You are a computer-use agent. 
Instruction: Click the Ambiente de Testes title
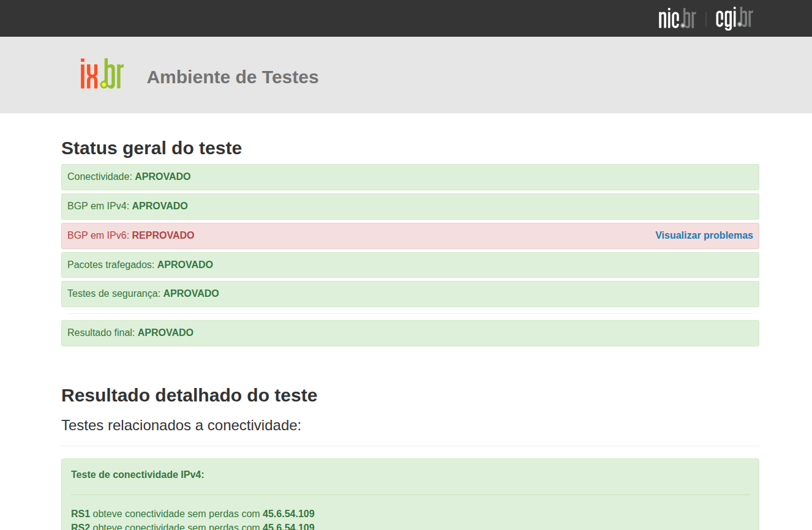[233, 77]
